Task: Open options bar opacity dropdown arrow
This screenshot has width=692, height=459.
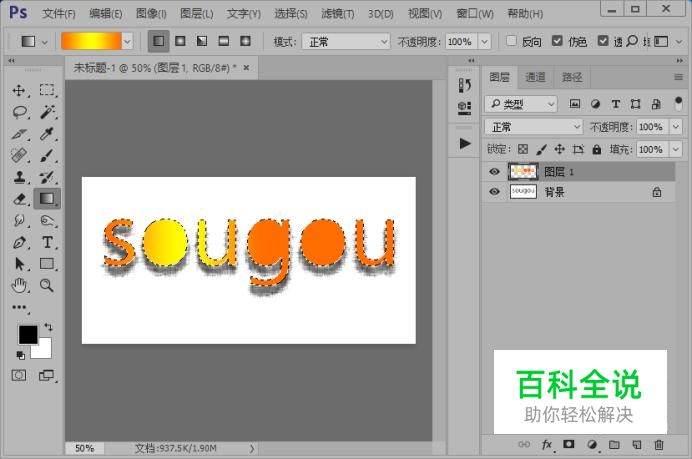Action: pyautogui.click(x=485, y=41)
